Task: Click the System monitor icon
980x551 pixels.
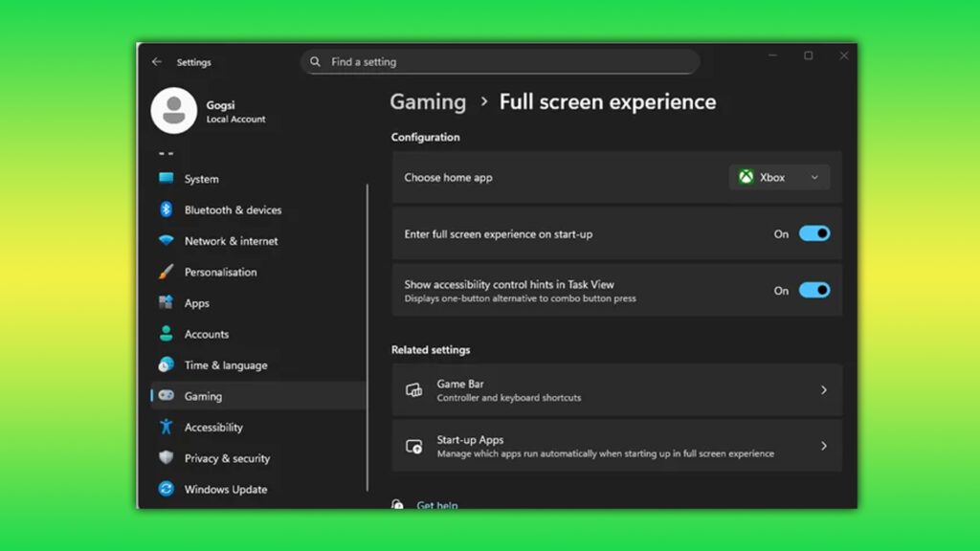Action: [167, 178]
